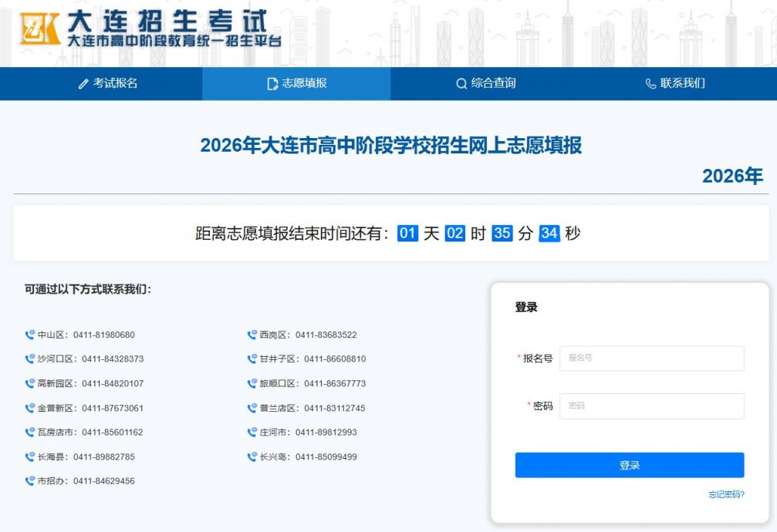Screen dimensions: 777x532
Task: Click the phone icon beside 联系我们
Action: coord(650,84)
